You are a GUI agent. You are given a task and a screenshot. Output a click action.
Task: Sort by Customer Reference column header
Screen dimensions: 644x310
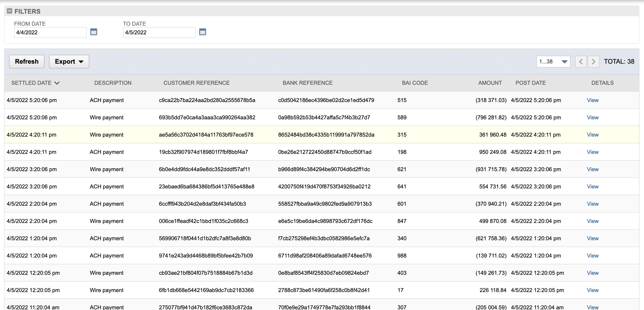point(197,83)
